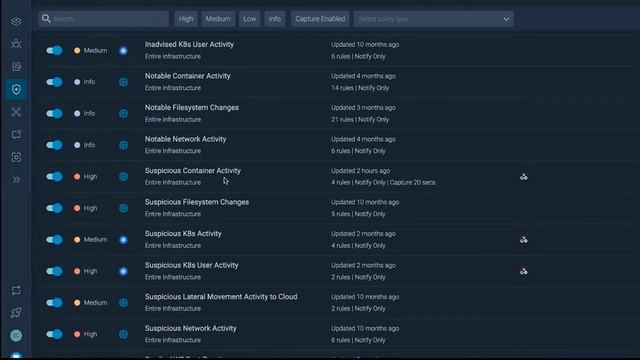Image resolution: width=640 pixels, height=360 pixels.
Task: Click '21 rules | Notify Only' text
Action: (x=360, y=120)
